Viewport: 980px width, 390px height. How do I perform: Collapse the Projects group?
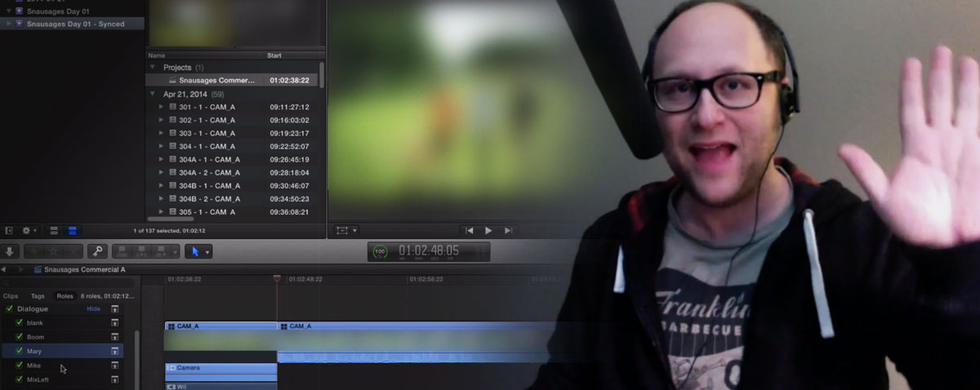153,68
